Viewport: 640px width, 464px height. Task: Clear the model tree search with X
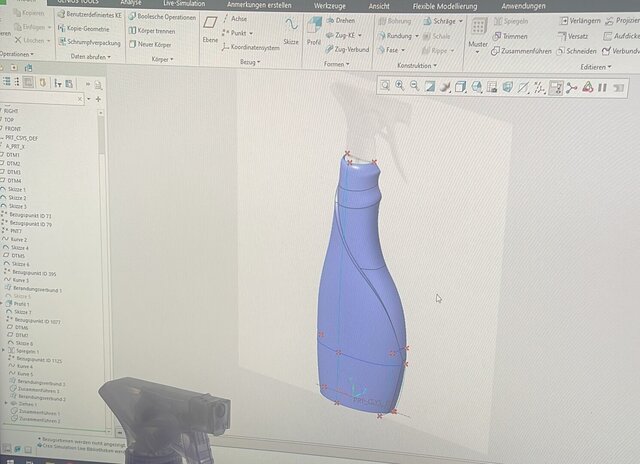80,99
